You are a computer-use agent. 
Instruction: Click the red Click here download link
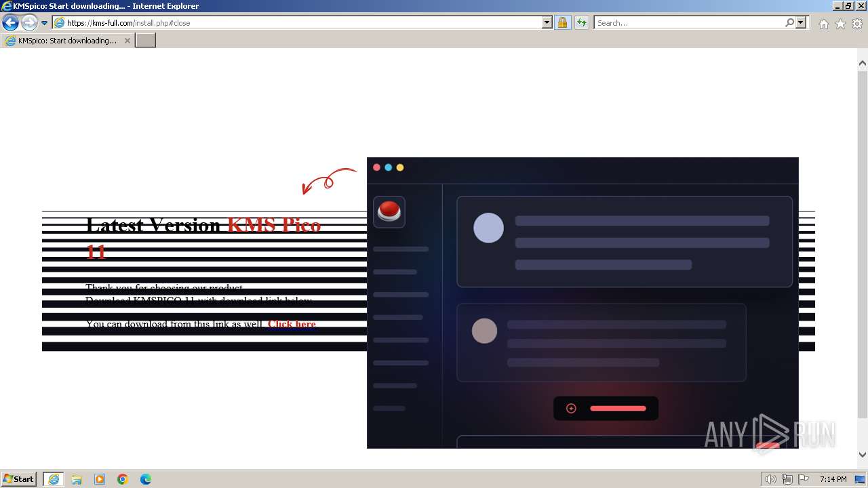click(x=292, y=324)
